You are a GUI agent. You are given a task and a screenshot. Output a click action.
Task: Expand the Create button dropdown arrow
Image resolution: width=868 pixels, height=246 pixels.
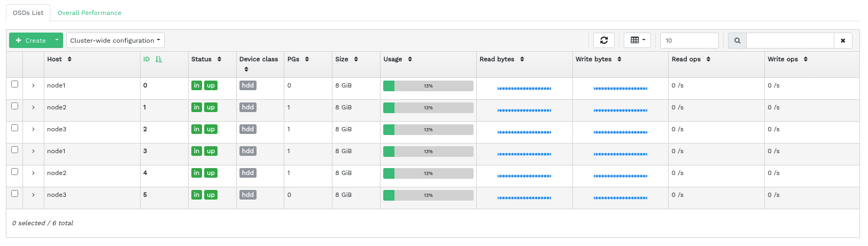click(57, 40)
